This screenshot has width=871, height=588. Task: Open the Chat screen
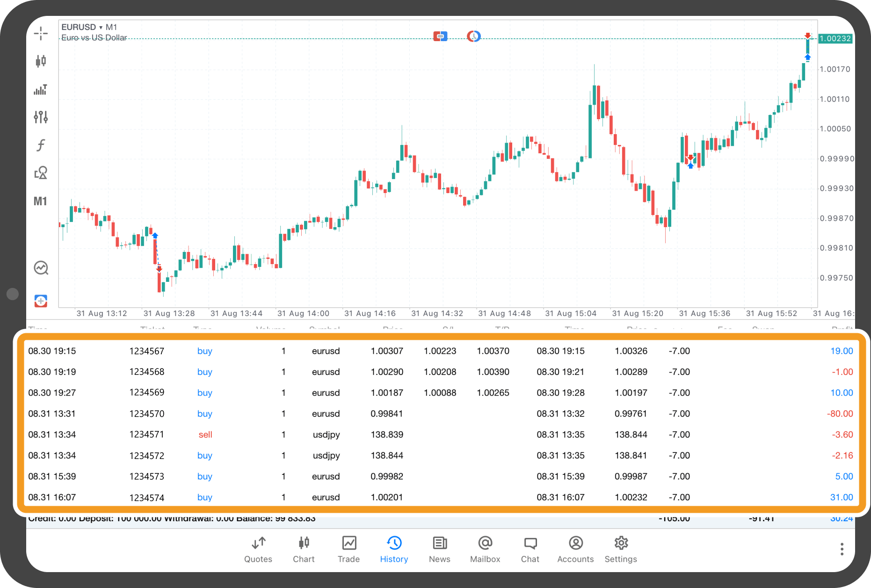pyautogui.click(x=530, y=549)
